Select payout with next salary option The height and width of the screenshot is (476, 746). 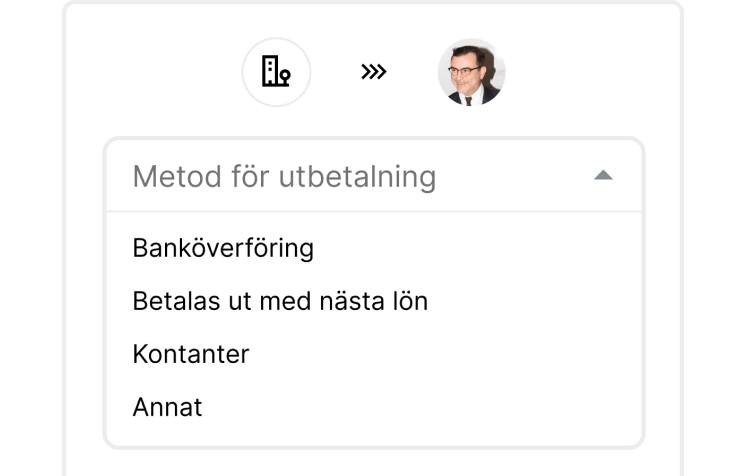point(280,301)
